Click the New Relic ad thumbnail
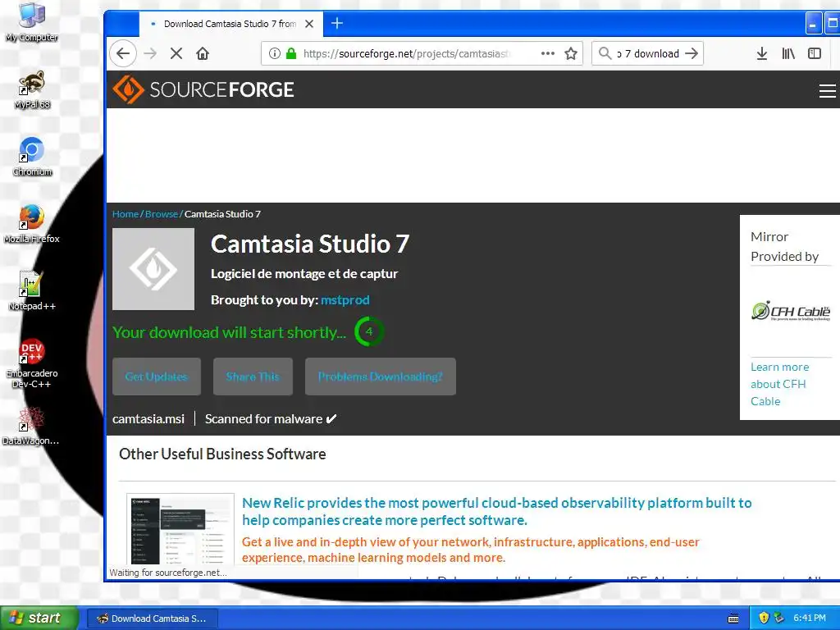This screenshot has height=630, width=840. point(180,529)
